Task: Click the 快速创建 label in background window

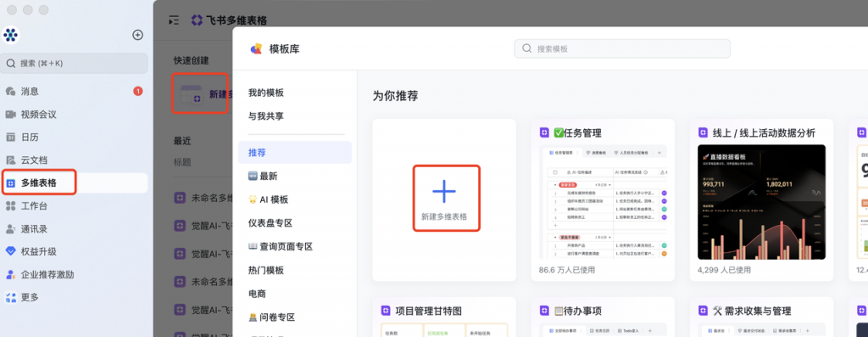Action: 191,60
